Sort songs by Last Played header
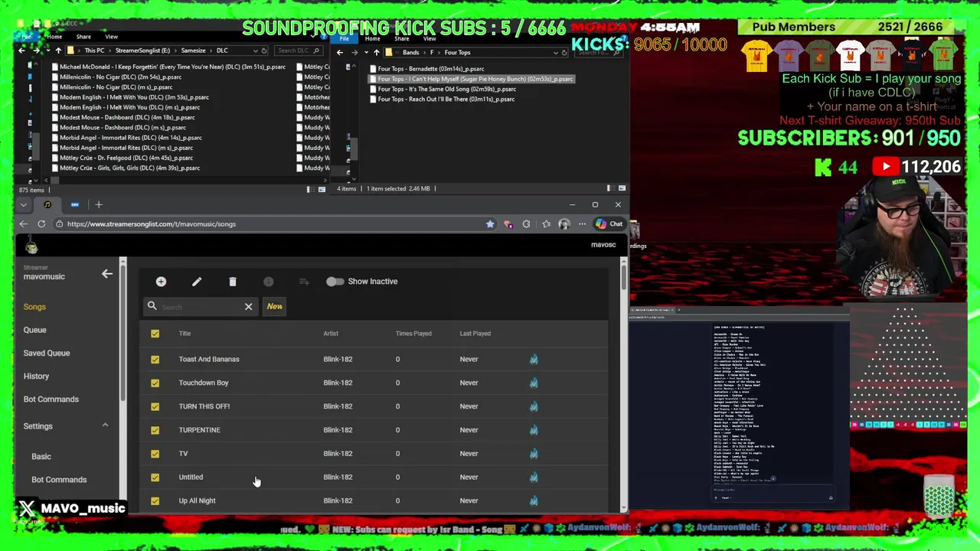This screenshot has height=551, width=980. [475, 334]
